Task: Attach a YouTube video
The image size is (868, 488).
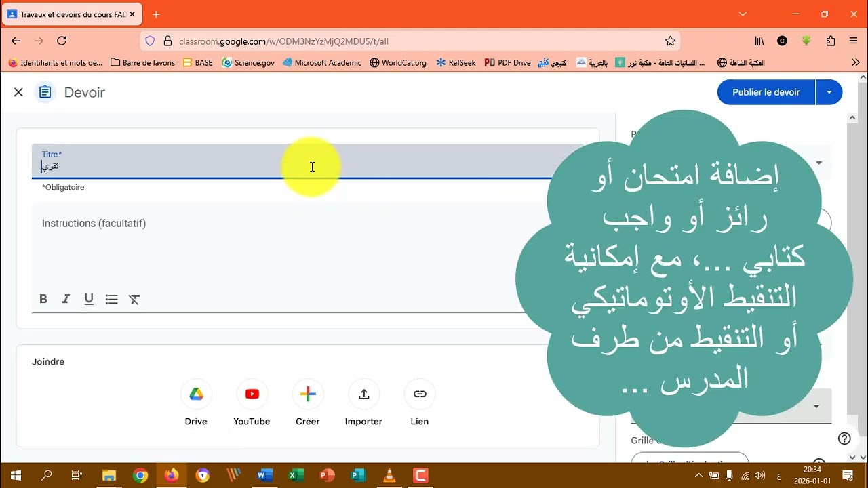Action: tap(252, 394)
